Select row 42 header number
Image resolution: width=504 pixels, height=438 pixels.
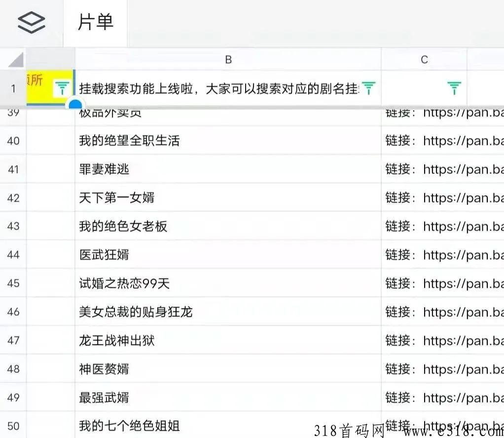tap(13, 198)
